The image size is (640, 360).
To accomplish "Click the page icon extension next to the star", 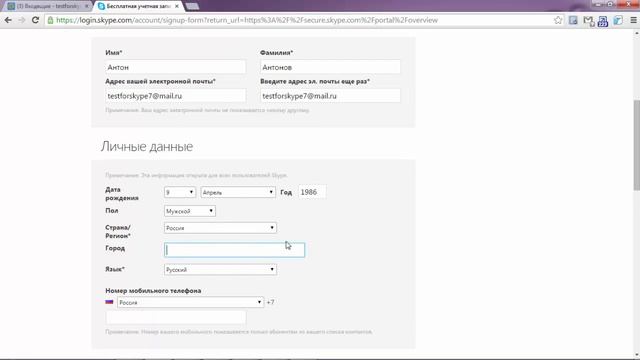I will point(573,20).
